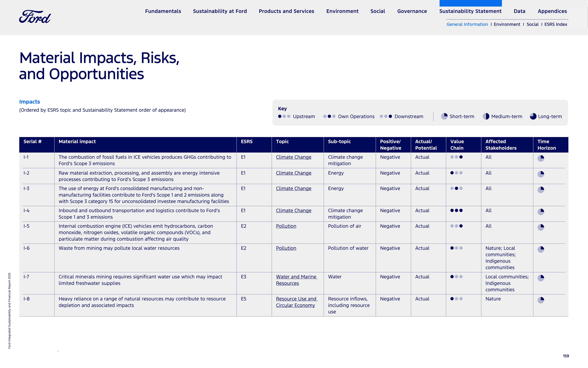Click value chain dots in row I-8
This screenshot has width=588, height=368.
pos(456,299)
